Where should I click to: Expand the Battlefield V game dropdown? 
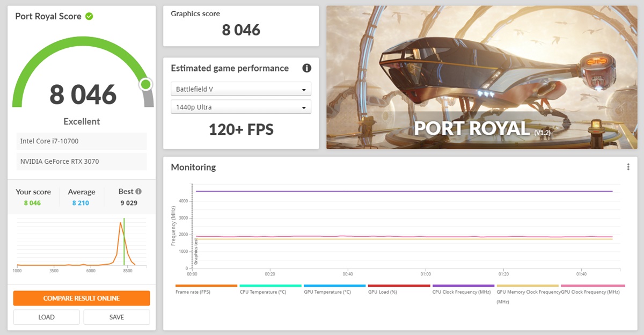pos(241,89)
